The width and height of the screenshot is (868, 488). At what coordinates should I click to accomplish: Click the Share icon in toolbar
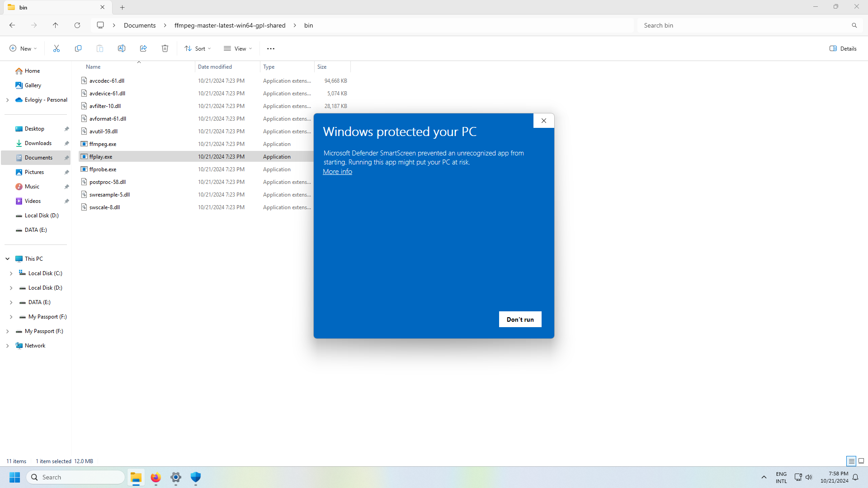pyautogui.click(x=143, y=48)
